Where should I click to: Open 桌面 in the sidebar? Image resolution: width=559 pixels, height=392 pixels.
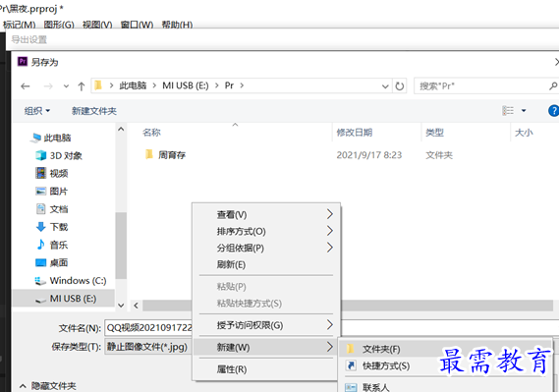tap(52, 262)
